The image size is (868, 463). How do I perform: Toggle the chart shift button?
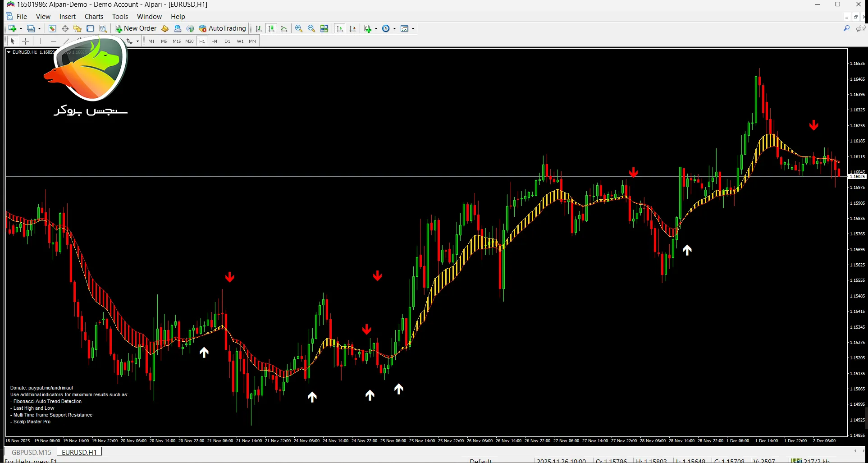(x=352, y=28)
